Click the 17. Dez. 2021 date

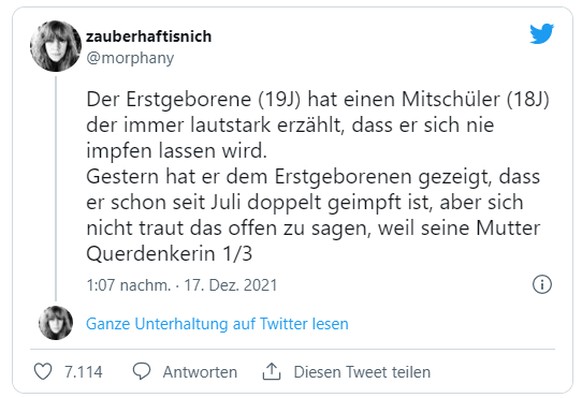tap(230, 285)
